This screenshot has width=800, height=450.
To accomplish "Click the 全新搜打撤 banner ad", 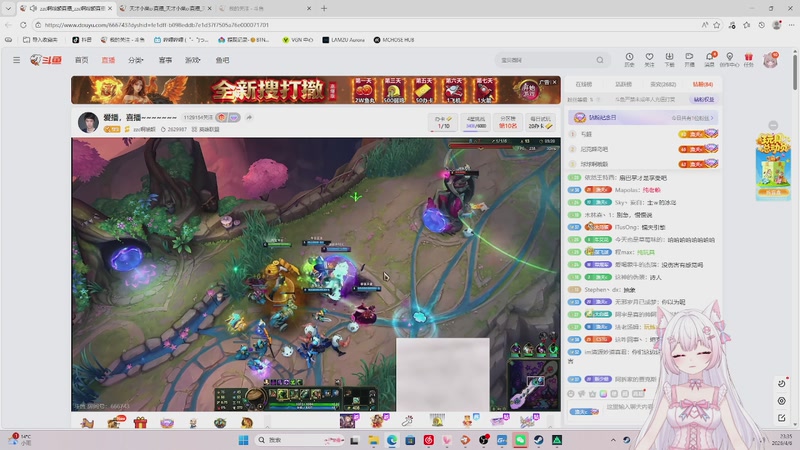I will pos(316,90).
